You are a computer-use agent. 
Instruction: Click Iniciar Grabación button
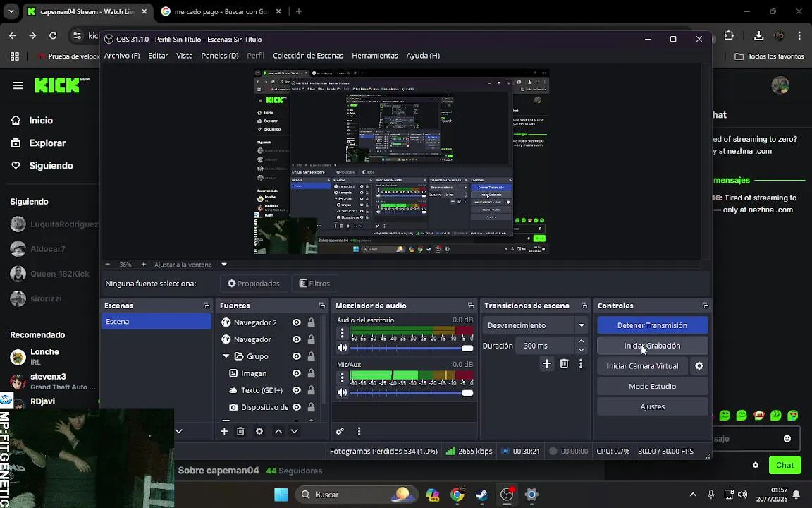point(653,346)
